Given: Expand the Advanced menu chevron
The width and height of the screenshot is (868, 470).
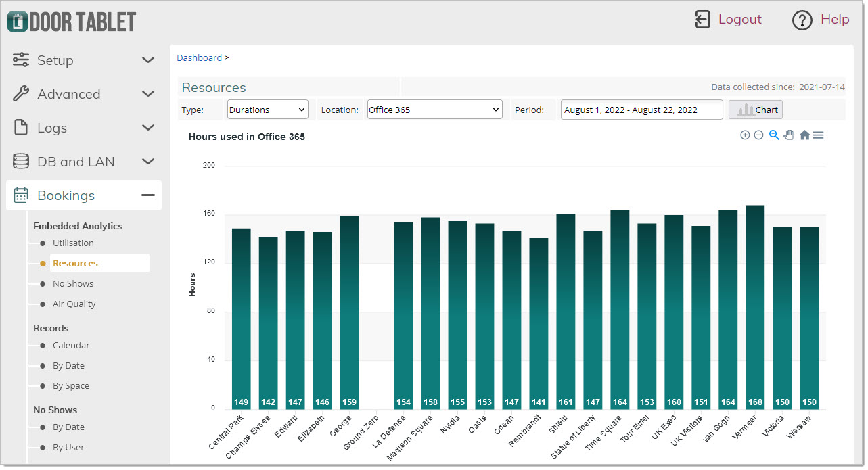Looking at the screenshot, I should click(148, 94).
